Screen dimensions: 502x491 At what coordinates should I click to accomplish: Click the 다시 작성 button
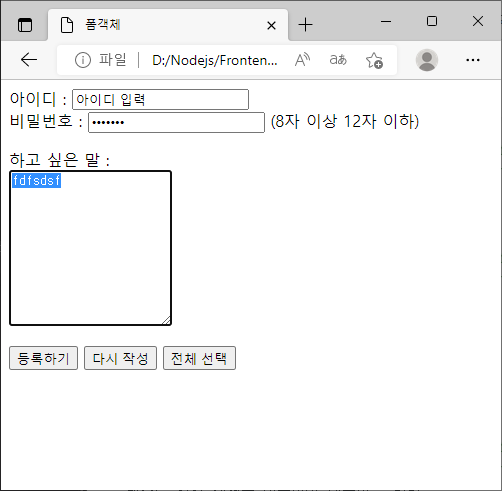(120, 358)
